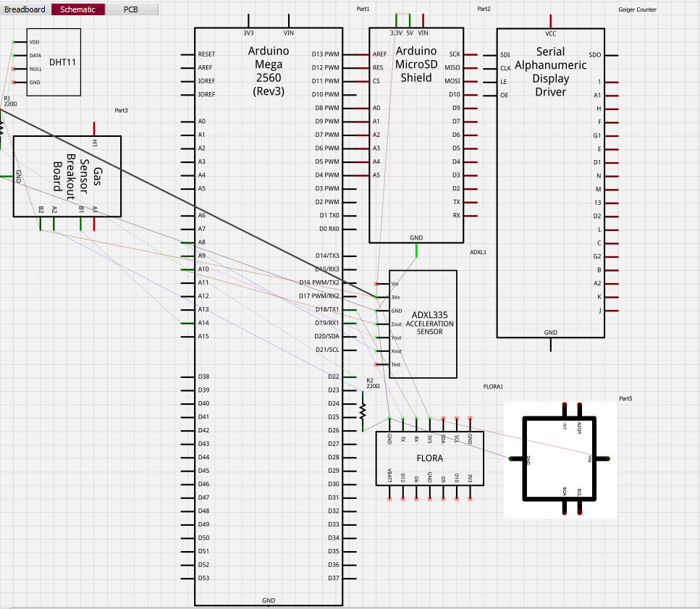Screen dimensions: 700x609
Task: Click the Geiger Counter label
Action: [637, 9]
